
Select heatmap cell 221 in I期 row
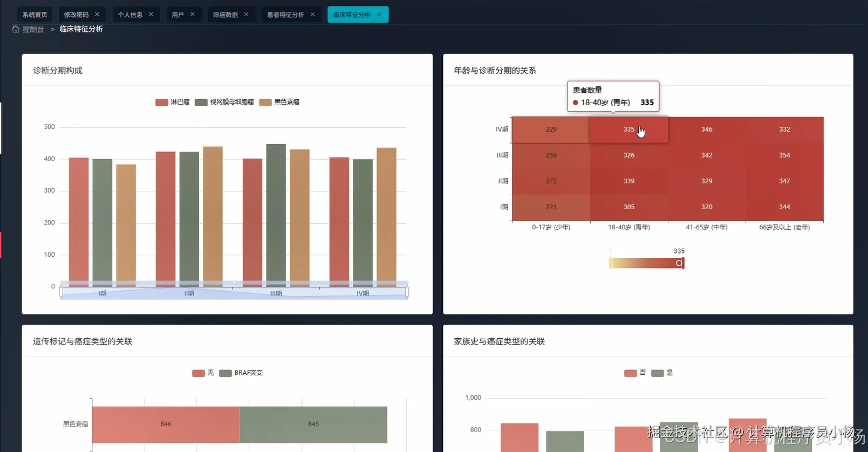(x=551, y=207)
